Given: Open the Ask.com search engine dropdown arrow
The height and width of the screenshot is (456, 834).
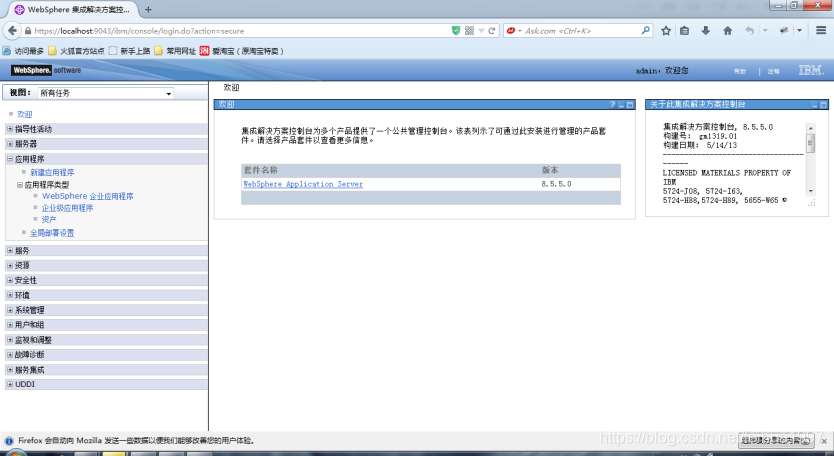Looking at the screenshot, I should (520, 31).
